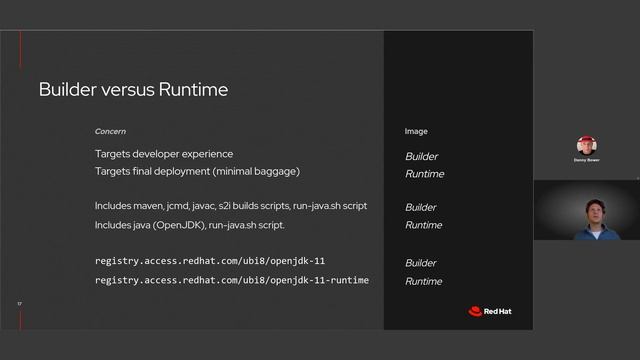Select the participant avatar with red hat
The height and width of the screenshot is (360, 640).
click(x=587, y=146)
